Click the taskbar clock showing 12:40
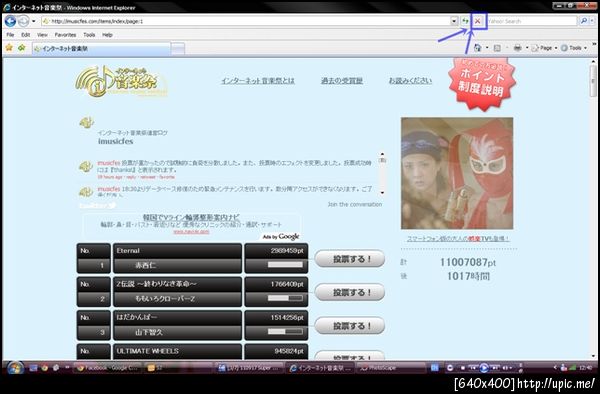The height and width of the screenshot is (394, 600). click(x=585, y=368)
